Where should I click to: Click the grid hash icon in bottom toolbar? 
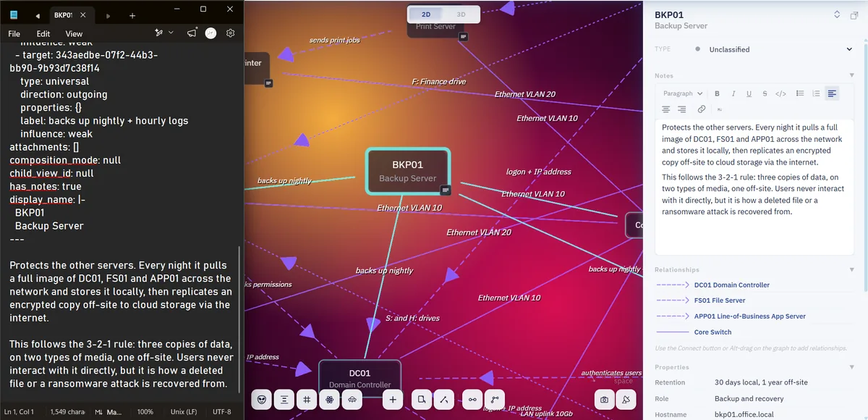click(x=307, y=399)
